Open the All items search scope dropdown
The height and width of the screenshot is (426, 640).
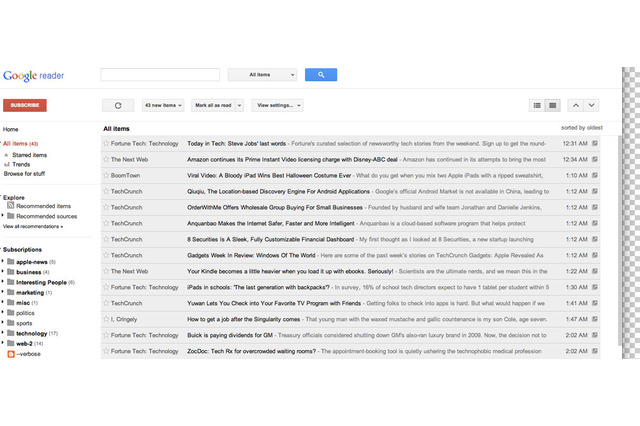tap(262, 75)
